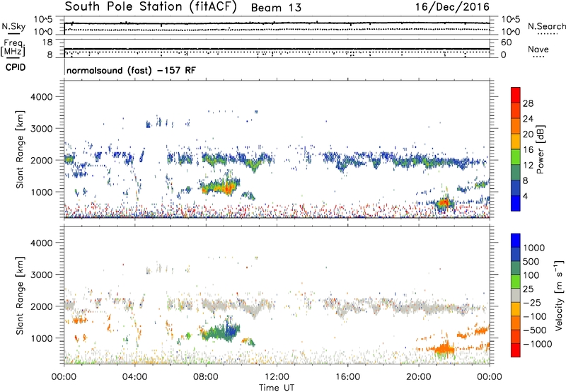This screenshot has width=566, height=392.
Task: Click the 12 label on Power colorbar
Action: 528,166
